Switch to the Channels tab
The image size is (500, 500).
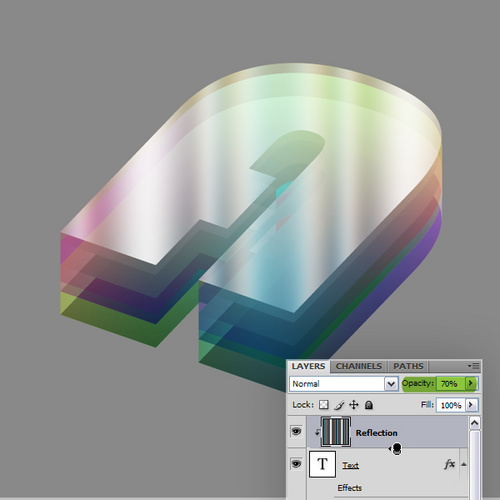coord(358,366)
